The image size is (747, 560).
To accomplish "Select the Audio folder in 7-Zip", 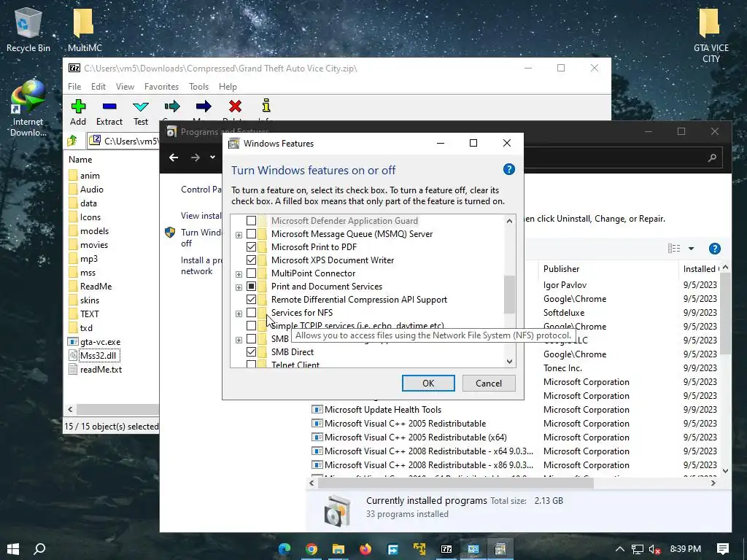I will pos(91,189).
